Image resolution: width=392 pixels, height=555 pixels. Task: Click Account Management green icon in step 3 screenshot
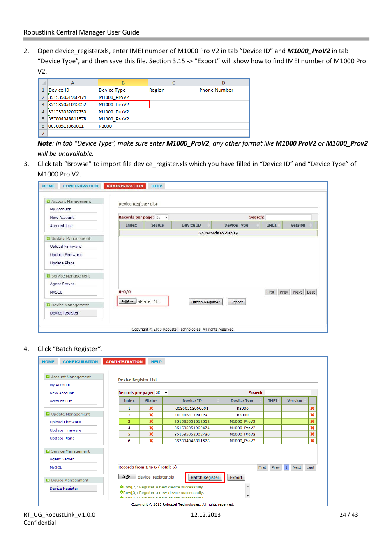point(48,201)
